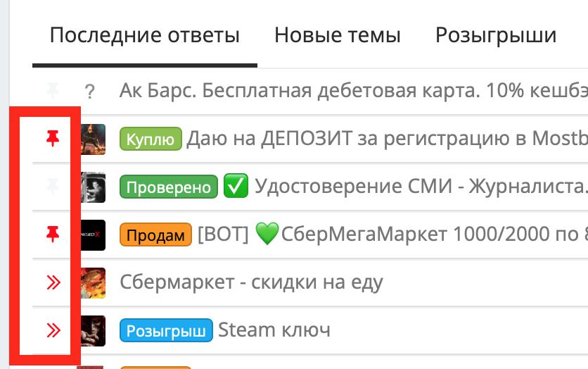Screen dimensions: 588x369
Task: Open the Новые темы tab
Action: [x=338, y=36]
